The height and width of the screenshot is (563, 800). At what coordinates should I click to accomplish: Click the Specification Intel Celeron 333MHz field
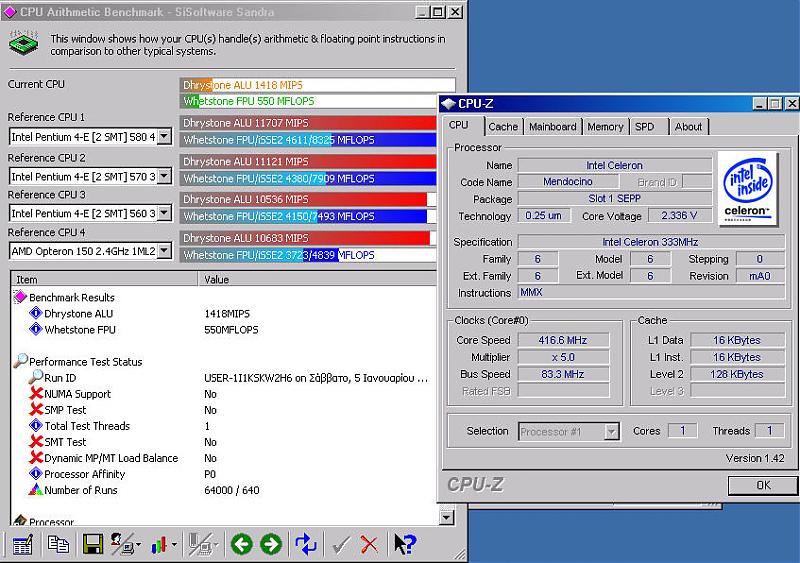[651, 241]
